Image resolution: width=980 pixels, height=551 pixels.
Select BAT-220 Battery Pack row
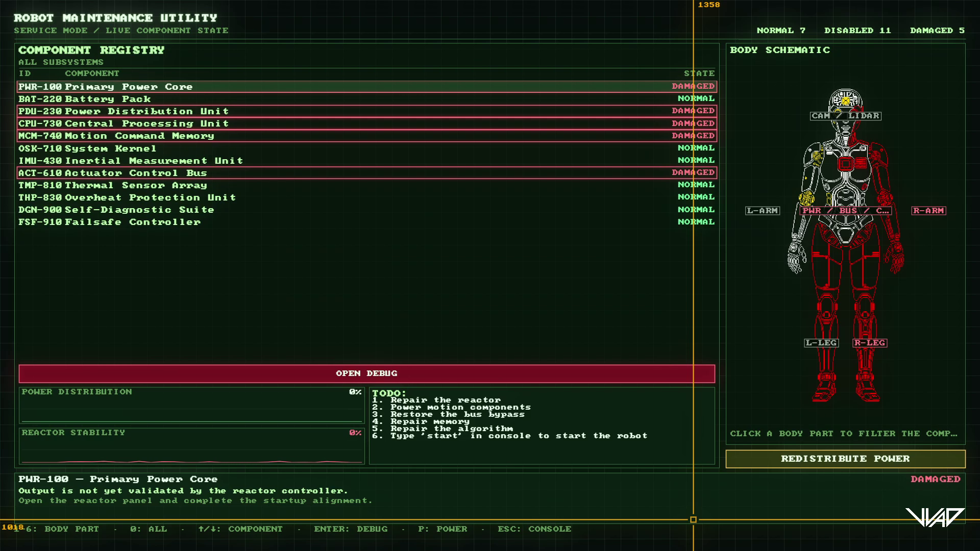(x=366, y=99)
